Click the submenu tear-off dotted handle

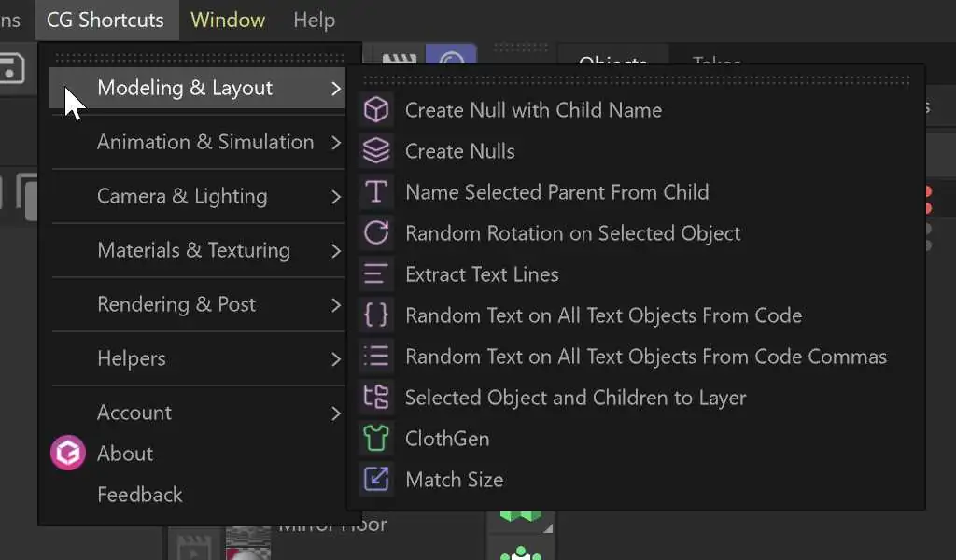click(x=636, y=80)
